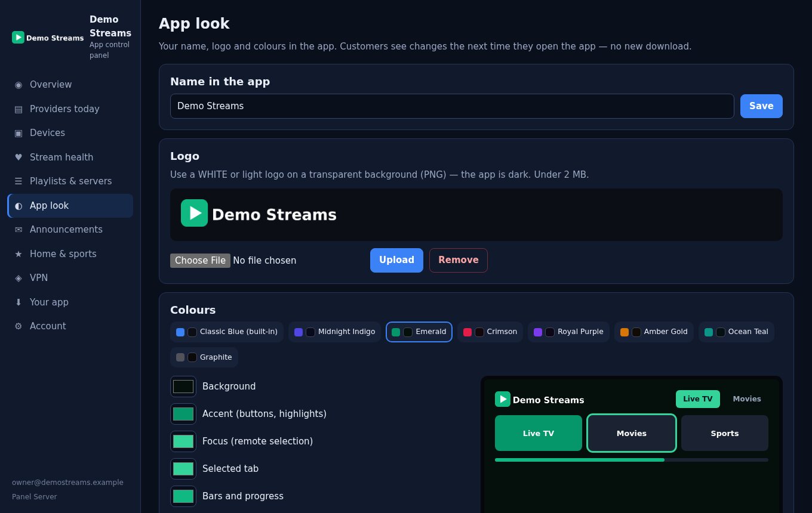Open Providers today page

[x=70, y=109]
